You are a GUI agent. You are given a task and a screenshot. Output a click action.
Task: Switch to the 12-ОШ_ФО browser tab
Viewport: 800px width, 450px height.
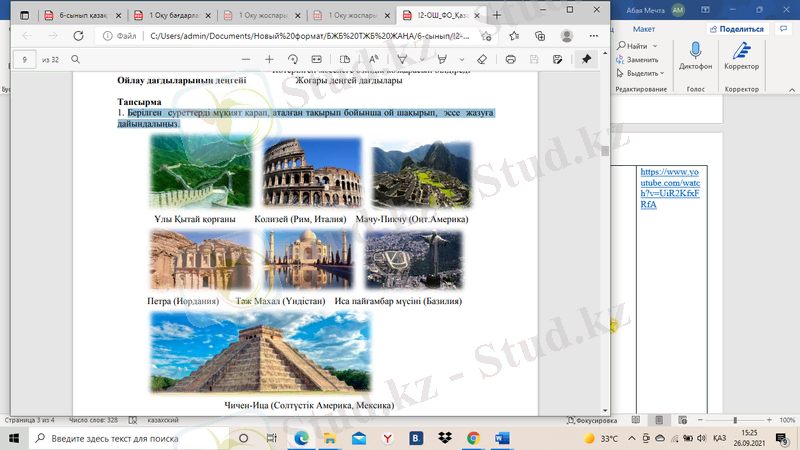440,16
